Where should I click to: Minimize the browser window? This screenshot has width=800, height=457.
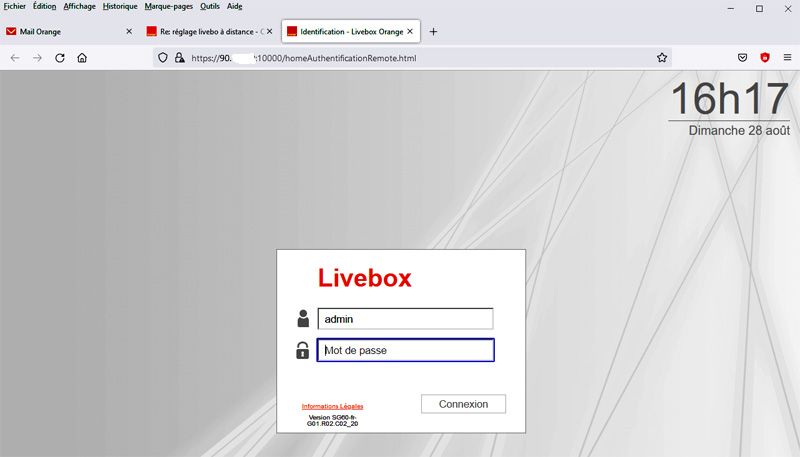coord(731,9)
